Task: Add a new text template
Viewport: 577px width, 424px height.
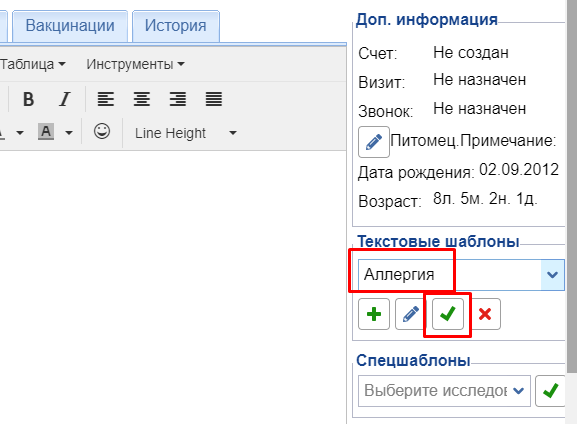Action: (374, 314)
